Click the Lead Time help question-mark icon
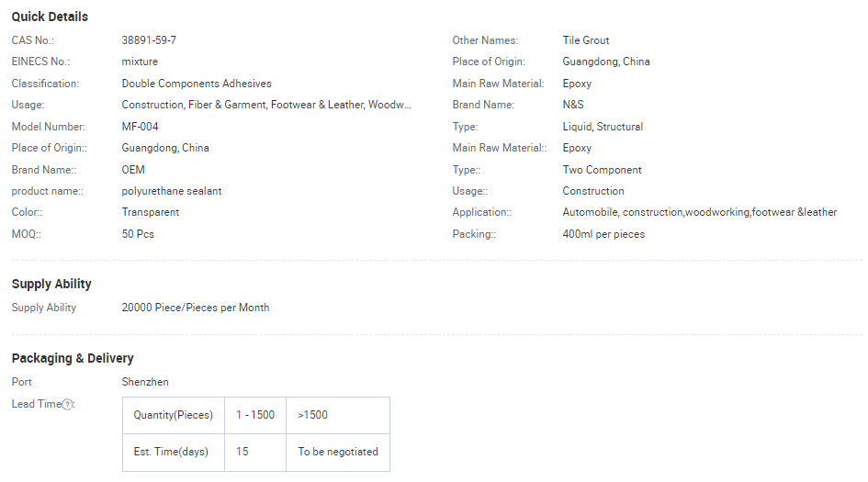This screenshot has width=868, height=482. (x=68, y=405)
